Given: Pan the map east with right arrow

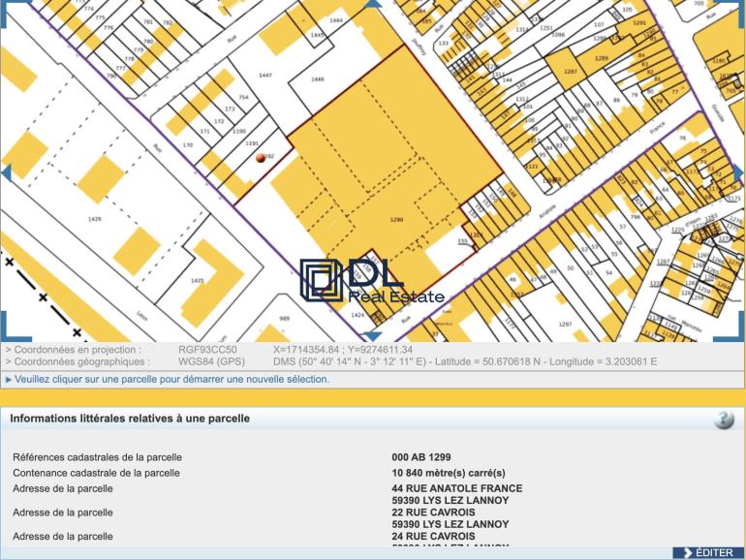Looking at the screenshot, I should (739, 173).
